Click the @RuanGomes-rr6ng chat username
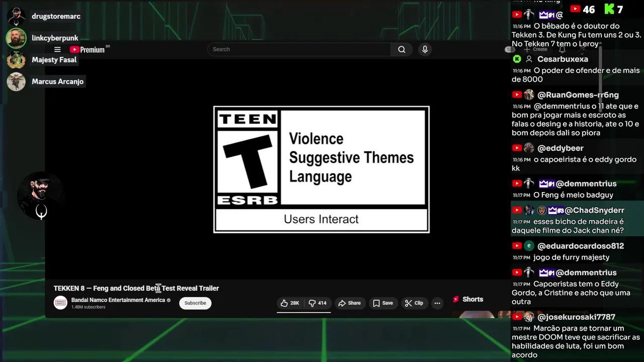 (578, 95)
